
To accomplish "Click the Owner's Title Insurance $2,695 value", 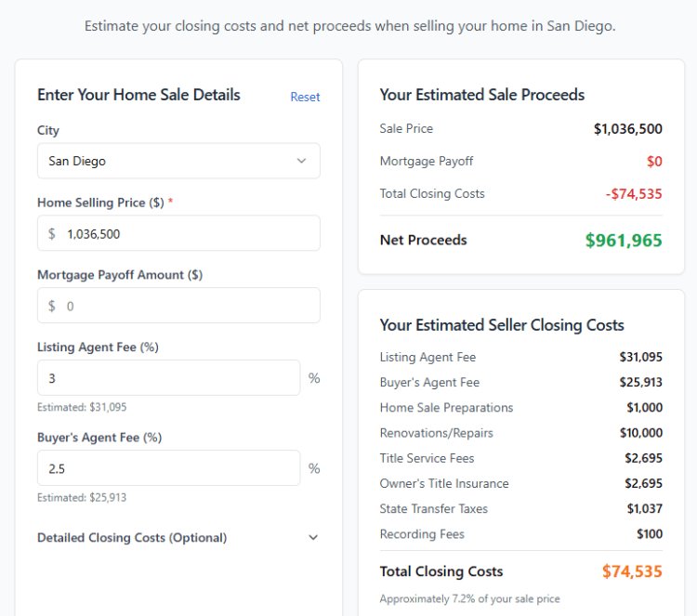I will 644,483.
